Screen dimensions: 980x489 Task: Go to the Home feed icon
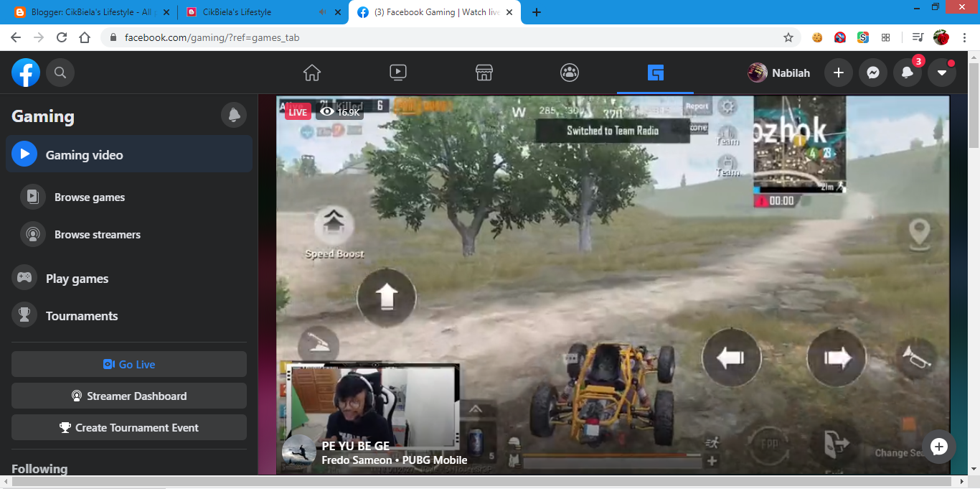tap(312, 73)
